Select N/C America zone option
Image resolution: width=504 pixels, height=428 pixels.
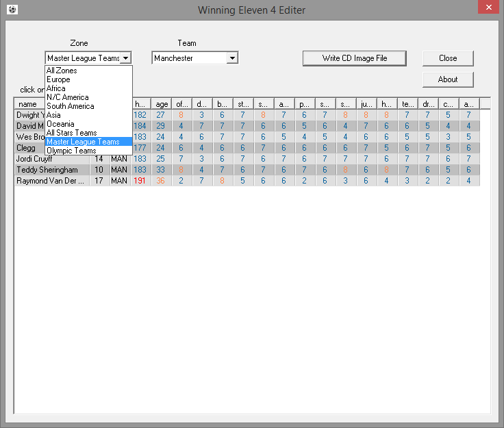click(x=89, y=97)
